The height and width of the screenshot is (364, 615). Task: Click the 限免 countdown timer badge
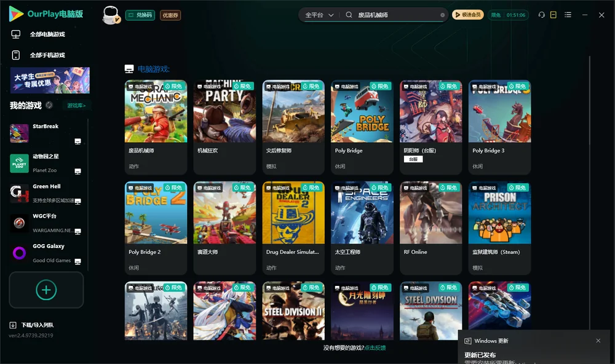[509, 15]
